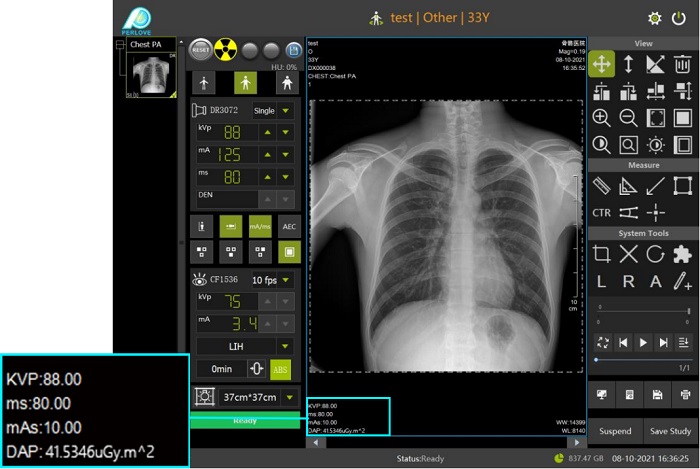
Task: Select the ruler measure tool
Action: (x=602, y=185)
